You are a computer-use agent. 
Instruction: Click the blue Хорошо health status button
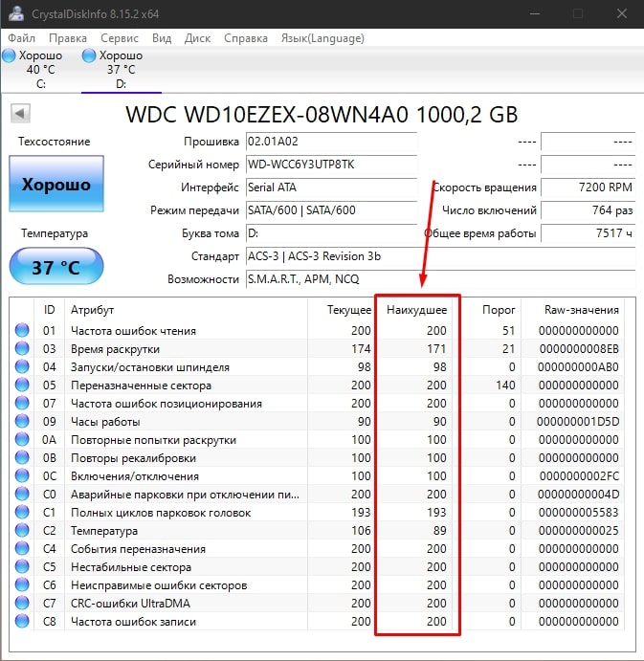56,184
